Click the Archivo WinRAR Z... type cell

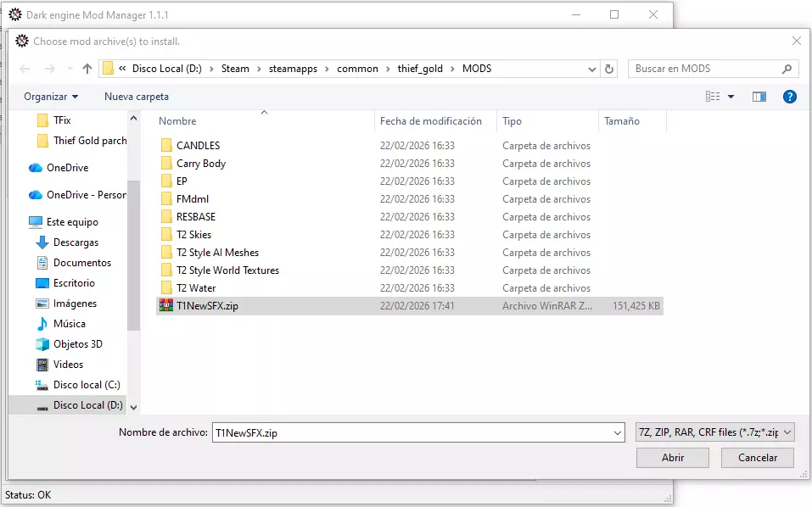(547, 306)
